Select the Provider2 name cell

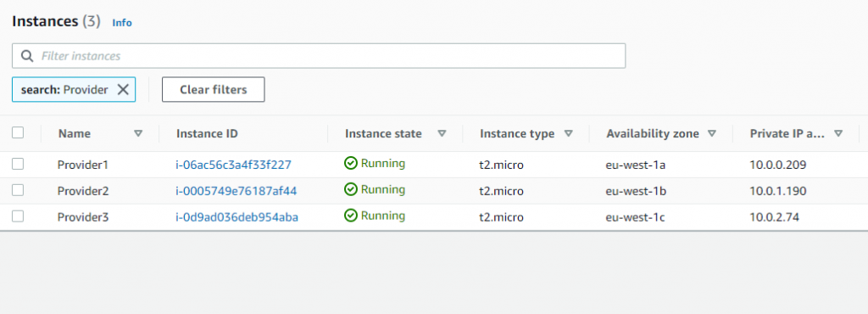(x=83, y=191)
